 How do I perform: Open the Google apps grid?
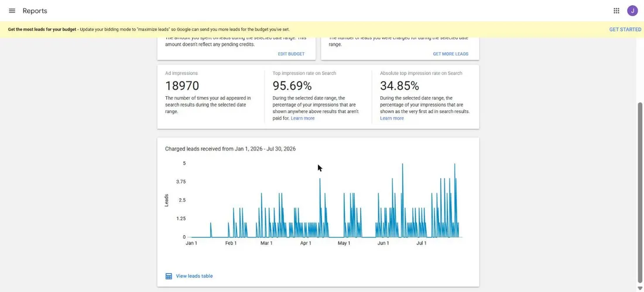point(616,11)
